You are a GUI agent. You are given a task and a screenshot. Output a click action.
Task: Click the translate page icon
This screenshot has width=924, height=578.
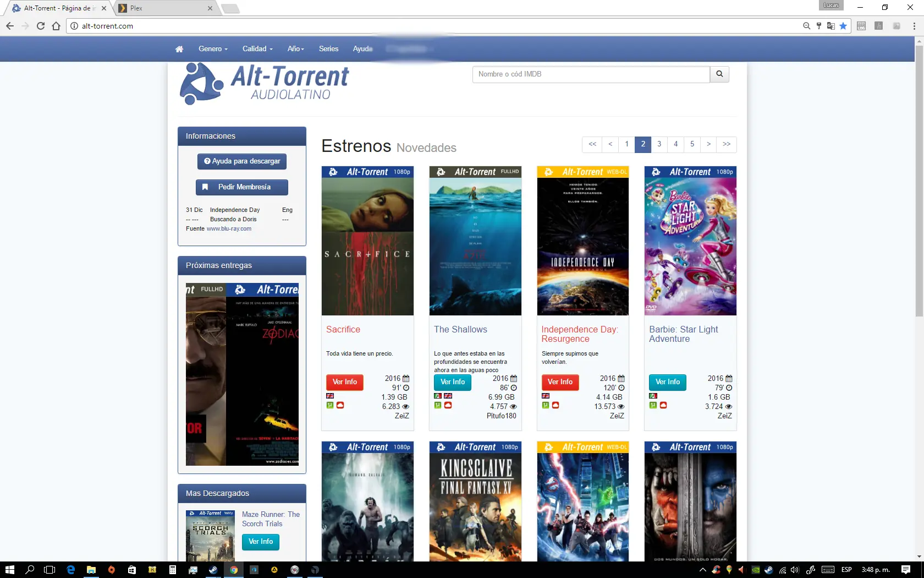coord(831,26)
